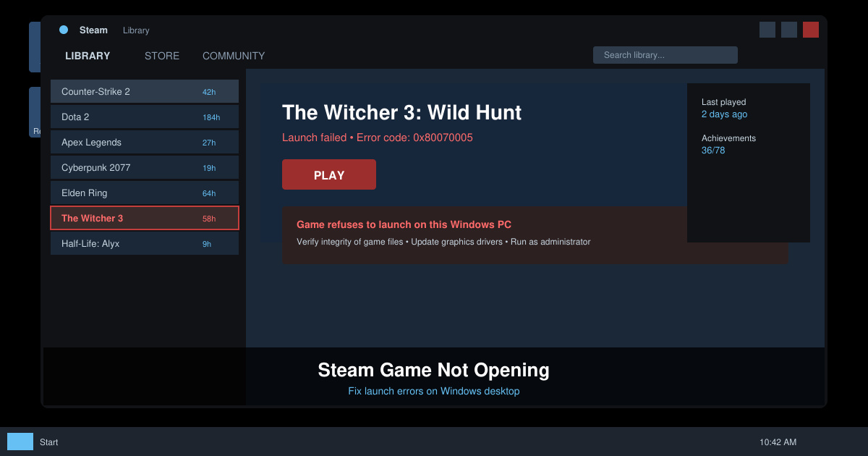
Task: Click the 64h playtime for Elden Ring
Action: [209, 193]
